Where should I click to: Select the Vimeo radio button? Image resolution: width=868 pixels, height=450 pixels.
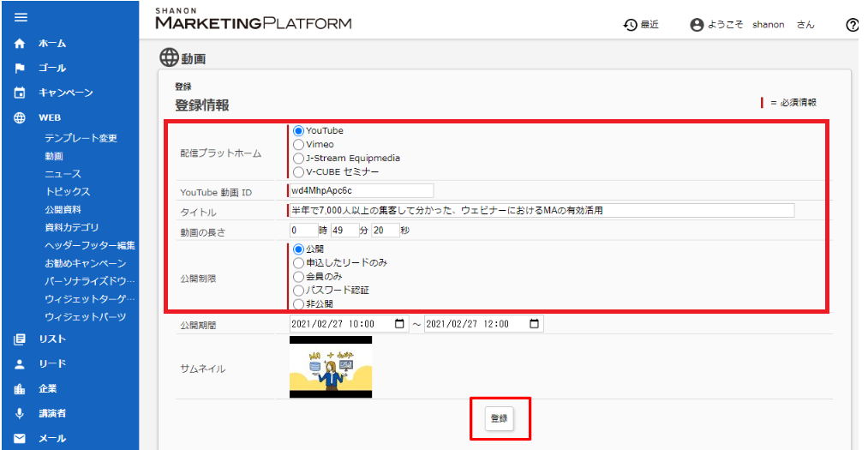[x=298, y=145]
